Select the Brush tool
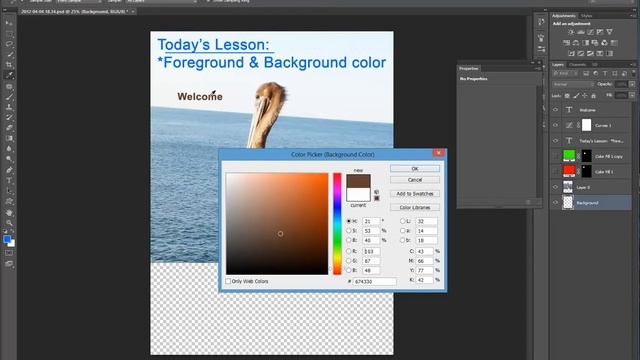This screenshot has width=640, height=360. (9, 97)
